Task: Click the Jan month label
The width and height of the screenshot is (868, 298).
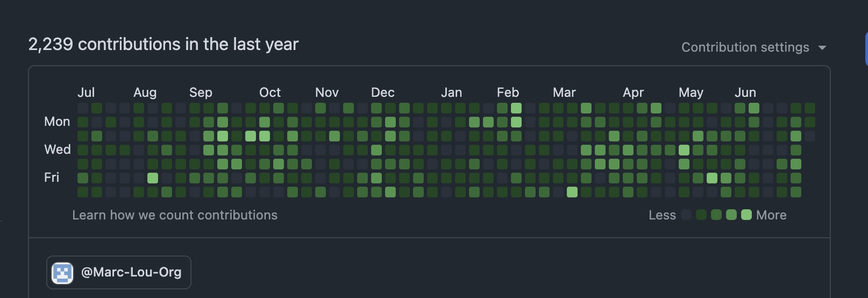Action: pos(451,93)
